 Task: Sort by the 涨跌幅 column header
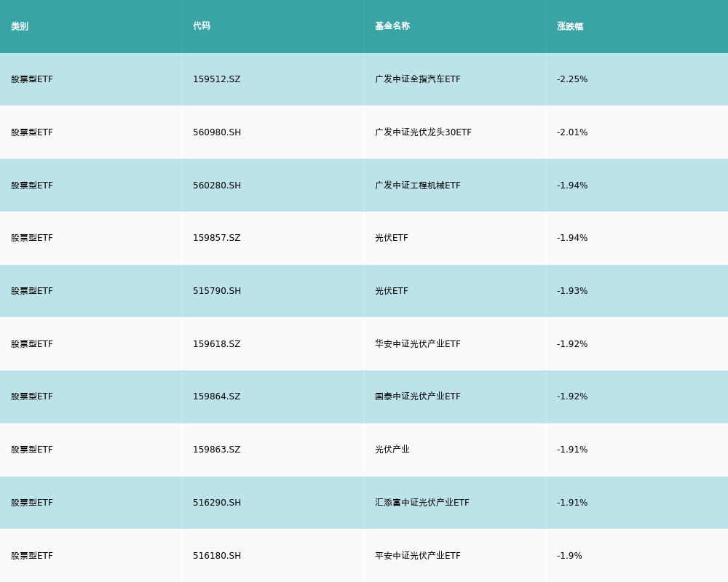pos(570,26)
